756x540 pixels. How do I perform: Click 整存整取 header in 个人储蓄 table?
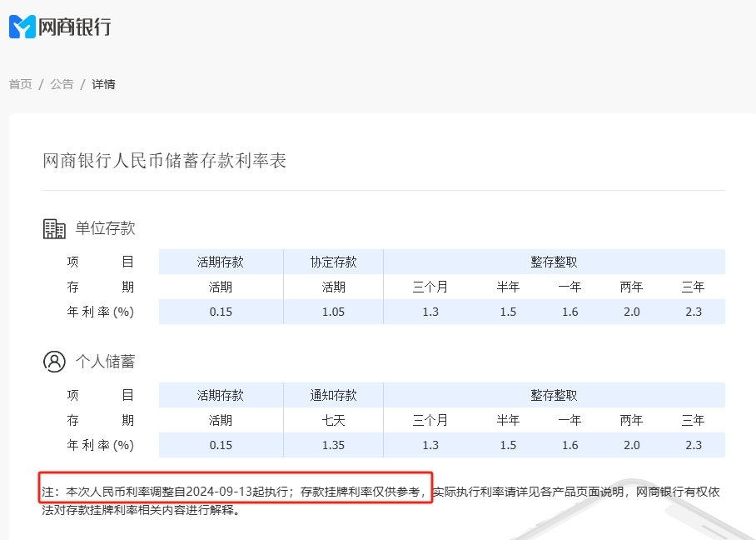coord(554,395)
